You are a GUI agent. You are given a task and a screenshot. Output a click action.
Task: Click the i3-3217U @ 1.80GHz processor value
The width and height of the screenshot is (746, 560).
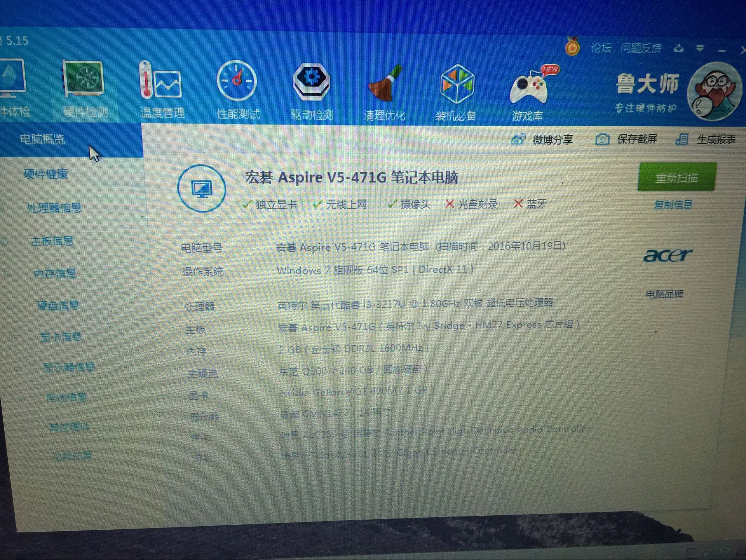click(x=415, y=303)
